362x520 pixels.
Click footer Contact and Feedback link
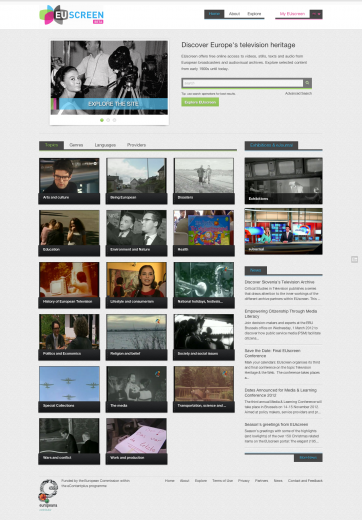point(305,481)
